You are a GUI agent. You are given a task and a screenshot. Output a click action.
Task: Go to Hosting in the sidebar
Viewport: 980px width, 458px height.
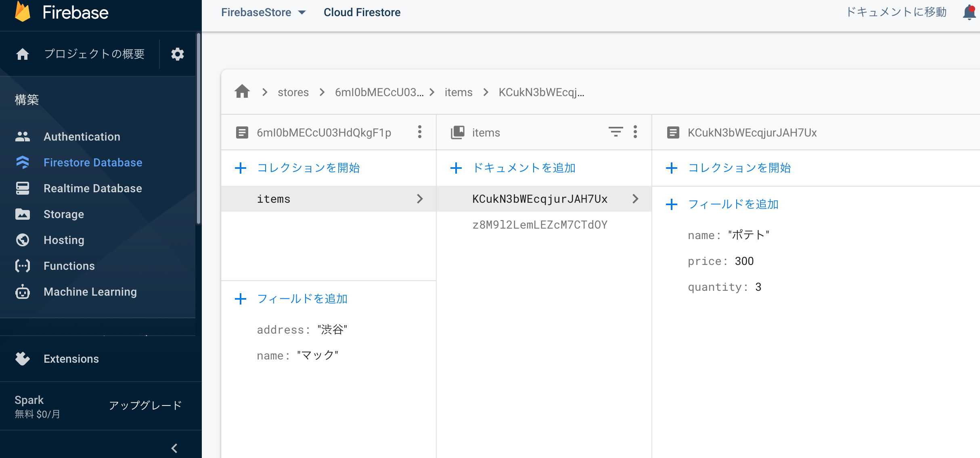(63, 240)
